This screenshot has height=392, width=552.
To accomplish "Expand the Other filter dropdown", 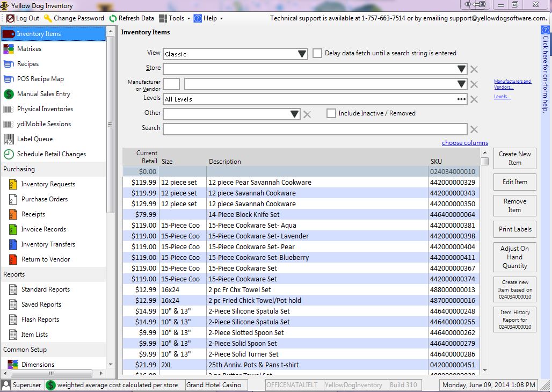I will (294, 114).
